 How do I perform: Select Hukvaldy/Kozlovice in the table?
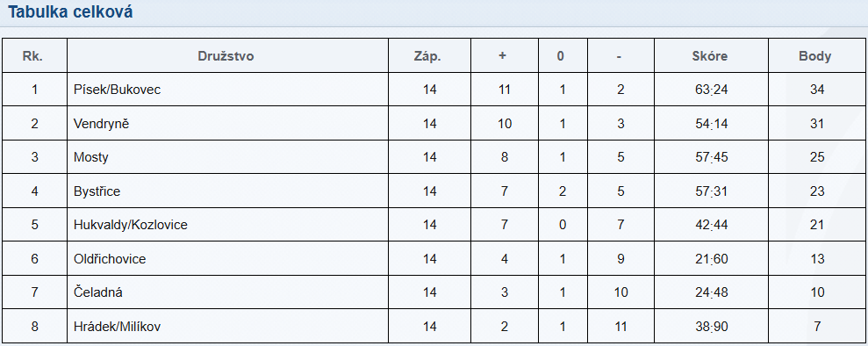[130, 225]
